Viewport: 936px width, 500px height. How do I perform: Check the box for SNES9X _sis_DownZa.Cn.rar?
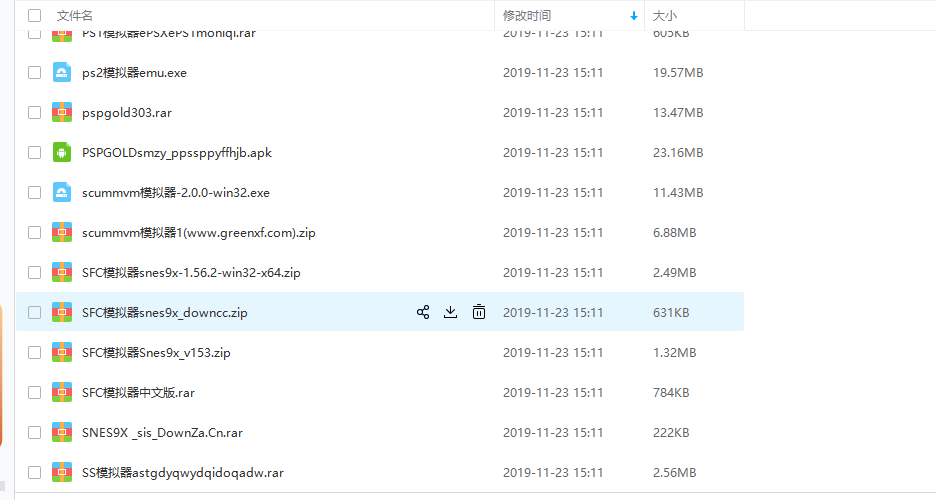[x=35, y=432]
